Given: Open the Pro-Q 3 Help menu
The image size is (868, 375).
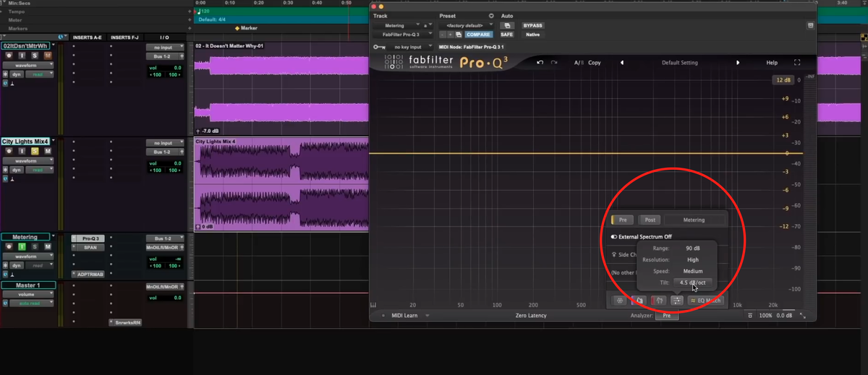Looking at the screenshot, I should point(772,63).
